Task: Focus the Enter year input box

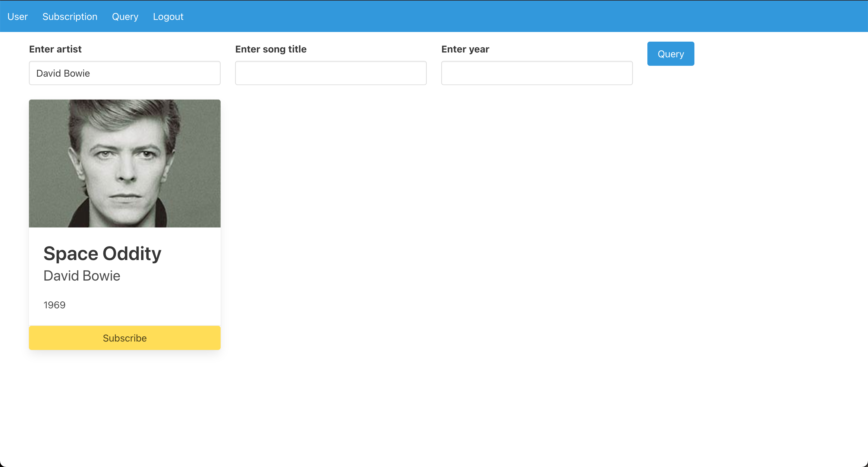Action: (537, 73)
